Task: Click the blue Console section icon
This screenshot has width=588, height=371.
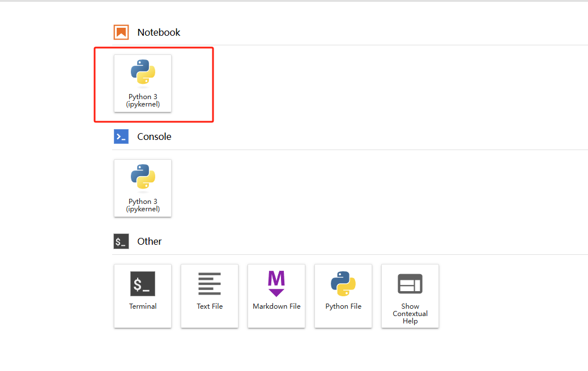Action: [121, 137]
